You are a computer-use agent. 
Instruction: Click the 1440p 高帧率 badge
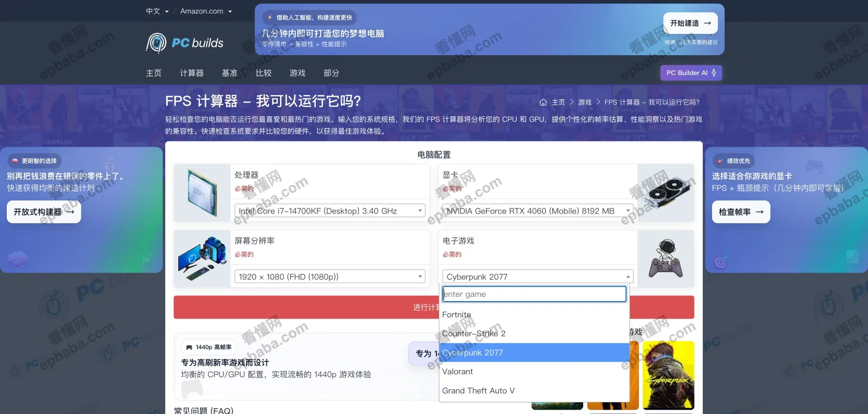pyautogui.click(x=209, y=347)
